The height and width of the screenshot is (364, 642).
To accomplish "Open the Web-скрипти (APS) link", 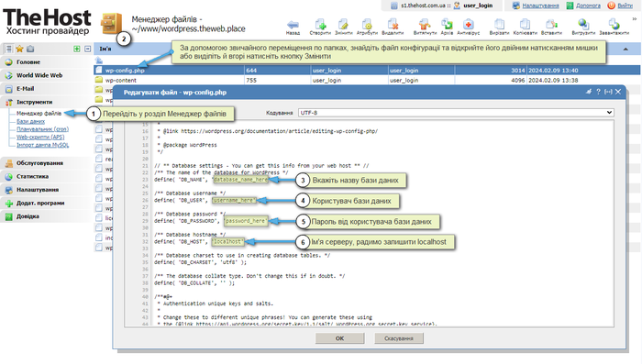I will point(40,138).
